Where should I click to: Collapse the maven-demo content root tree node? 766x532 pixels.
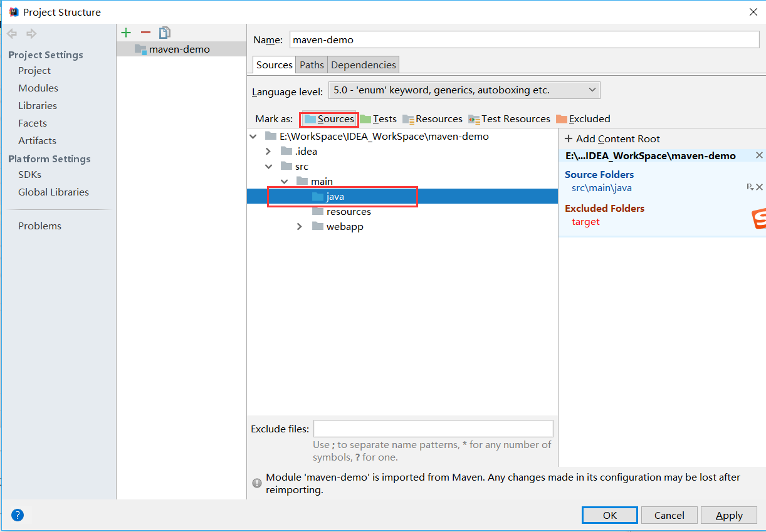pyautogui.click(x=253, y=137)
